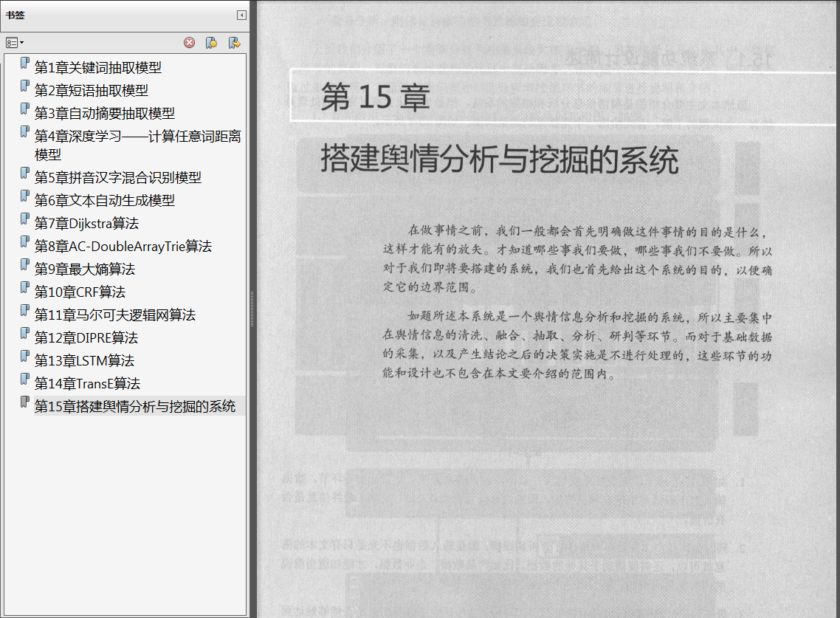The height and width of the screenshot is (618, 840).
Task: Click bookmark icon beside 第15章搭建舆情分析与挖掘的系统
Action: click(x=24, y=402)
